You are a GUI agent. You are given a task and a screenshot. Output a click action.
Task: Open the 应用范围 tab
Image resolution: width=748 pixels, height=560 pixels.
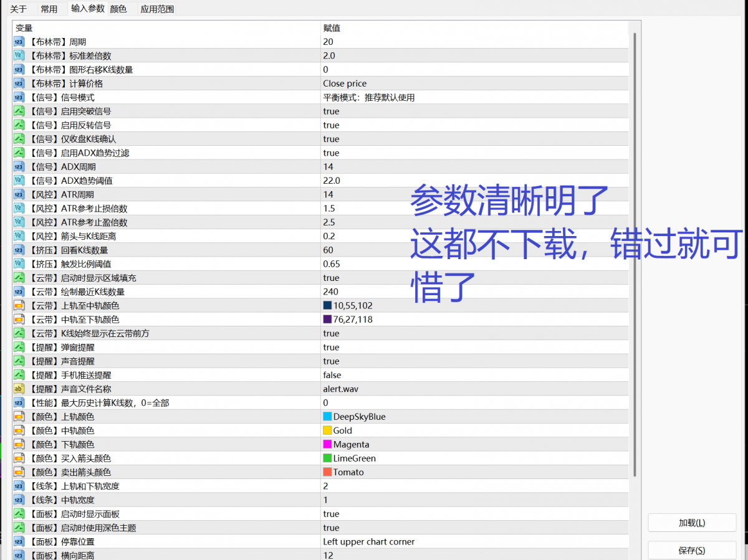pyautogui.click(x=157, y=9)
